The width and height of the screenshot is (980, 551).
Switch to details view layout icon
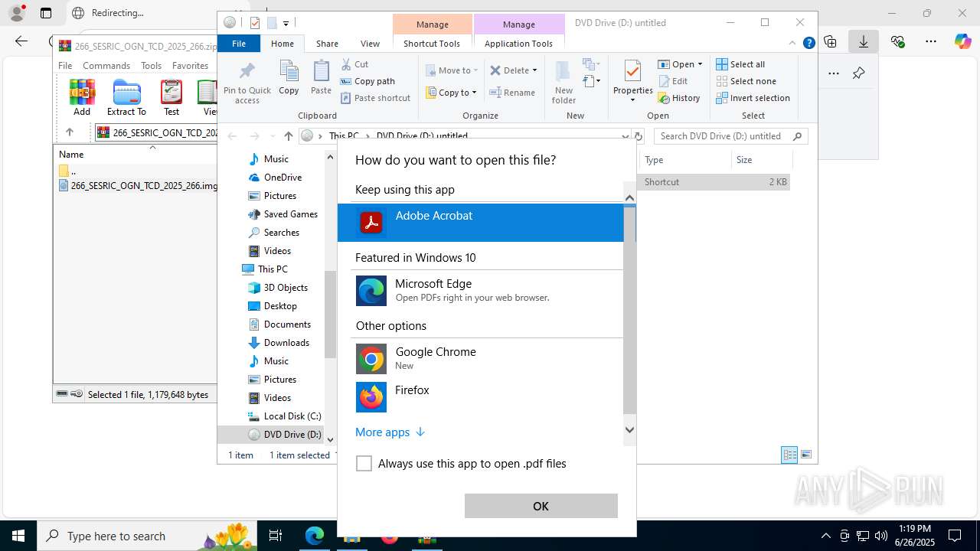[789, 455]
